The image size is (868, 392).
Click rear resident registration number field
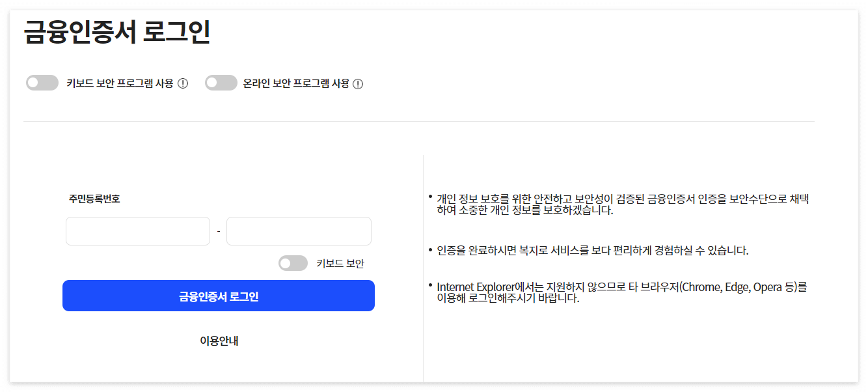[299, 231]
